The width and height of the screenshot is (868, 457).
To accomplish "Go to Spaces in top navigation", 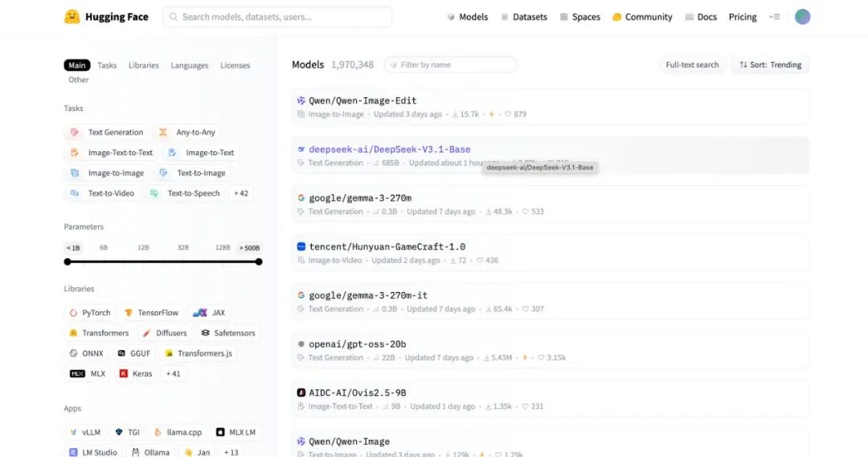I will [580, 17].
